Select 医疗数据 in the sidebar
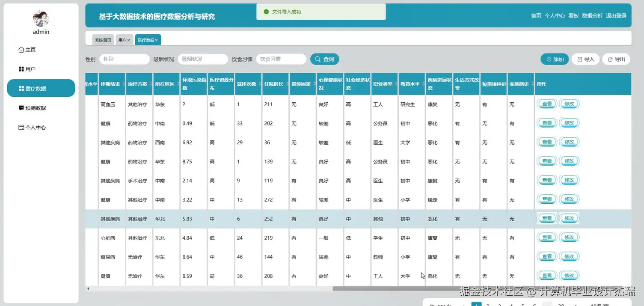Screen dimensions: 644x306 click(41, 88)
